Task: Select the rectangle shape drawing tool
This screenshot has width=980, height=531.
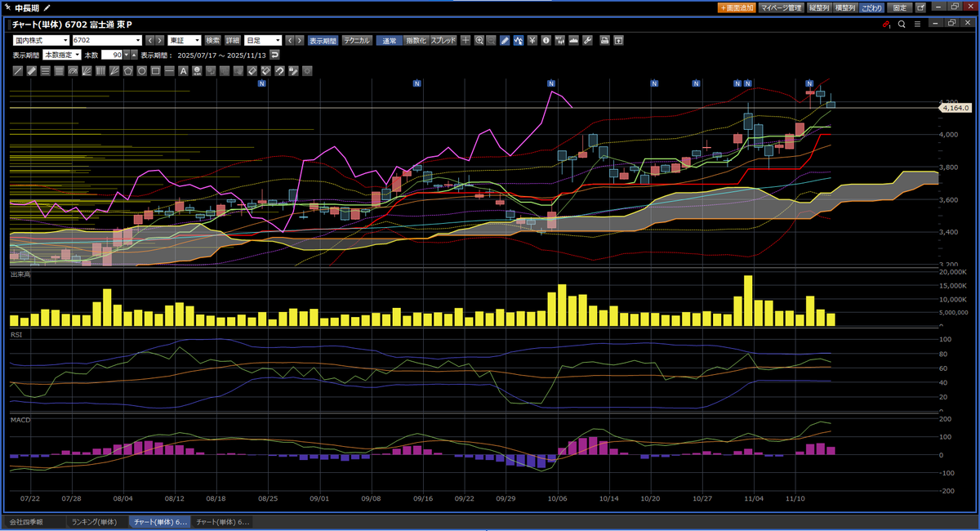Action: 155,70
